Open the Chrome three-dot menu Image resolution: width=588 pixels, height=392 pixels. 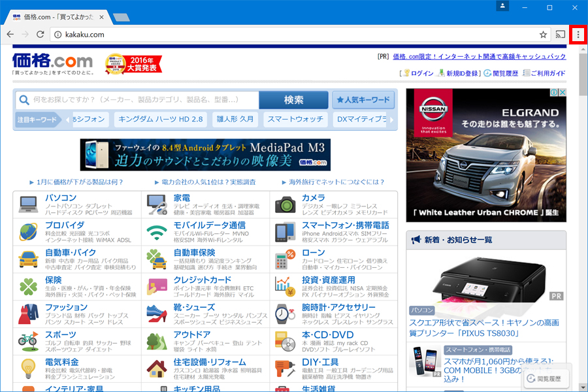(x=578, y=35)
